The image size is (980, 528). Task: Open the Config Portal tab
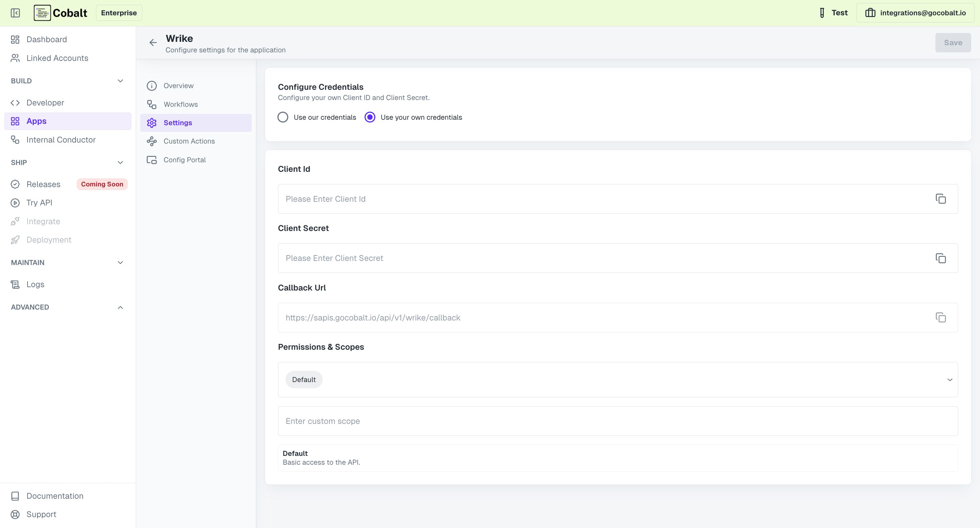click(184, 160)
